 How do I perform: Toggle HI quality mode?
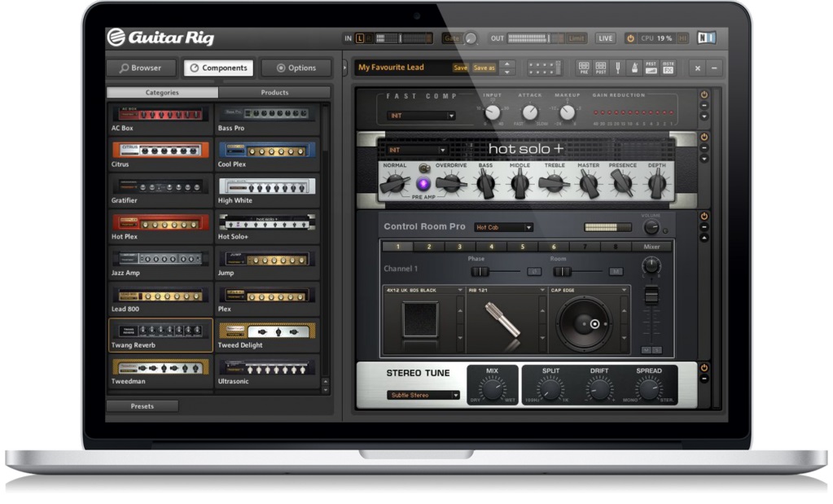coord(682,38)
